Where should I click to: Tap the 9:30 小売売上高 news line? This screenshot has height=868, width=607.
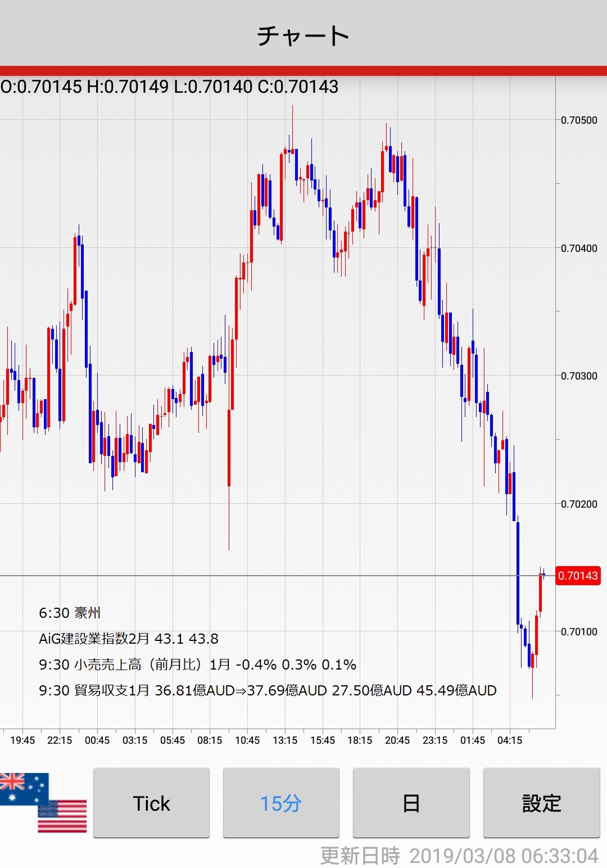click(197, 664)
